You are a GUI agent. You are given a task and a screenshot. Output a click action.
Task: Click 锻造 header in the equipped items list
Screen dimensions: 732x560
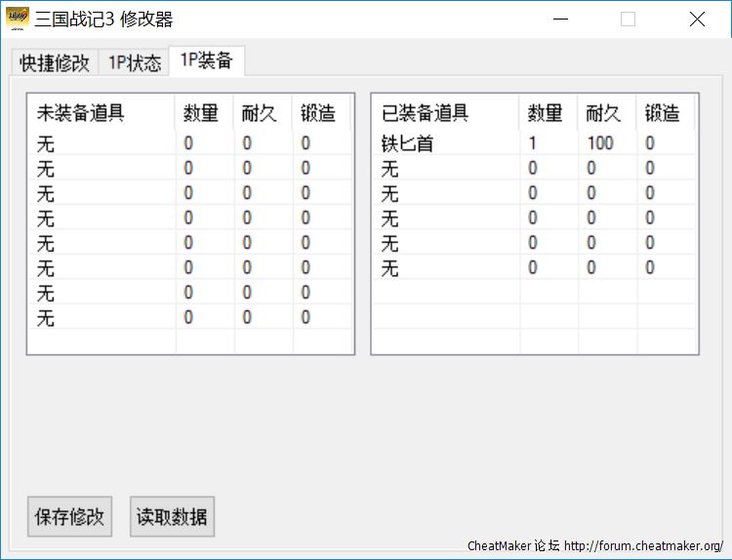pos(663,113)
